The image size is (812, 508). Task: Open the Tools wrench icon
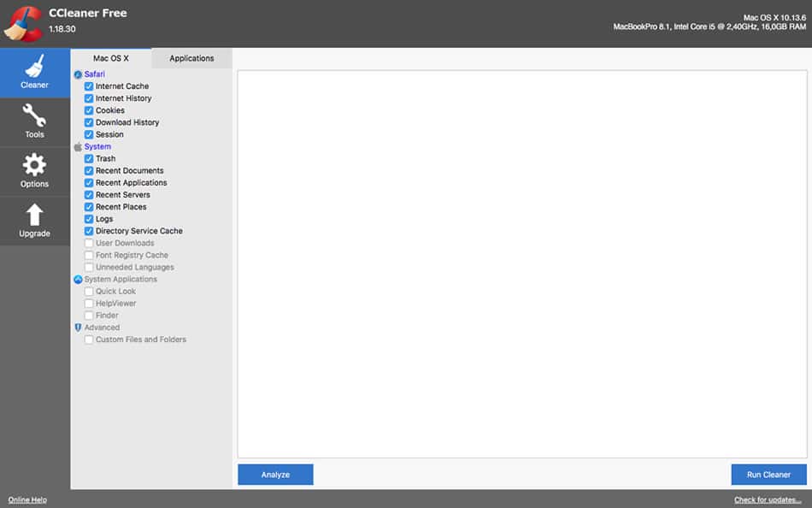[x=34, y=115]
